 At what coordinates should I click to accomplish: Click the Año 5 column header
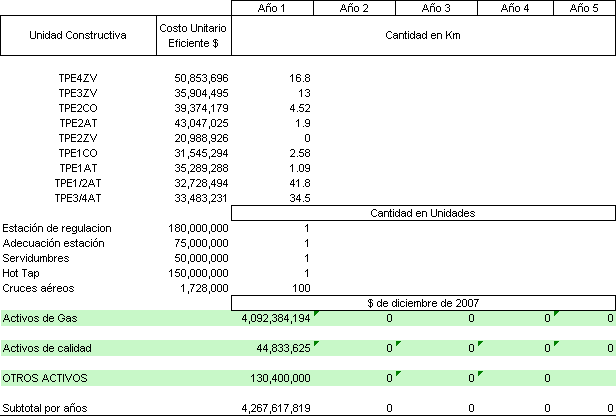pos(584,8)
